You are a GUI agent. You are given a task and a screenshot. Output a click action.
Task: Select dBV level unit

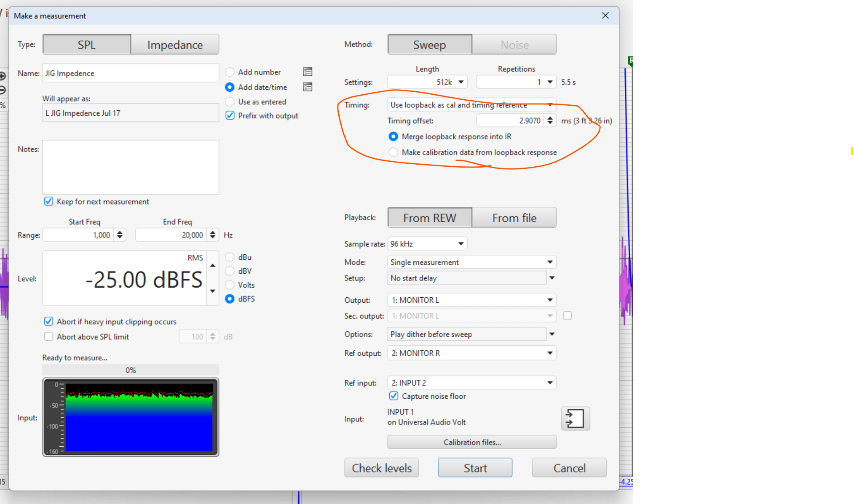click(x=230, y=271)
